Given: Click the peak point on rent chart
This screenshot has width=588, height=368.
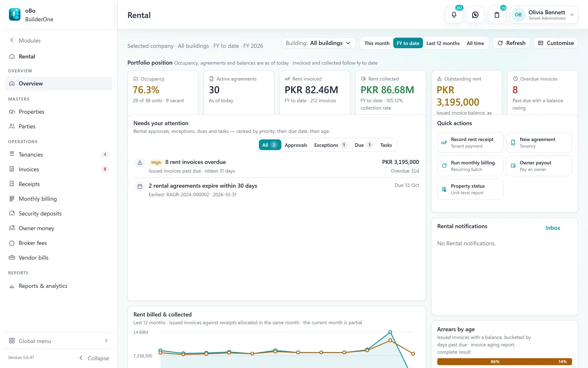Looking at the screenshot, I should (x=390, y=332).
